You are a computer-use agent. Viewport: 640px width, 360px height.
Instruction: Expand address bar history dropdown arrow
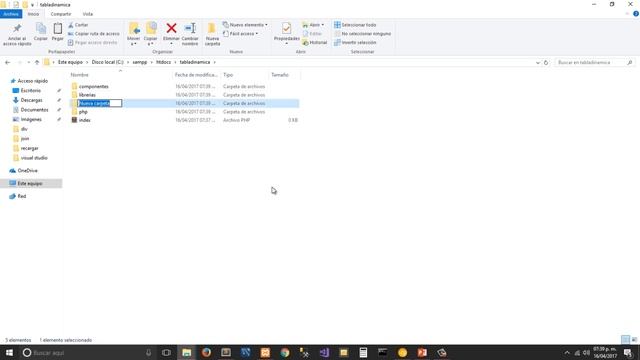(538, 63)
